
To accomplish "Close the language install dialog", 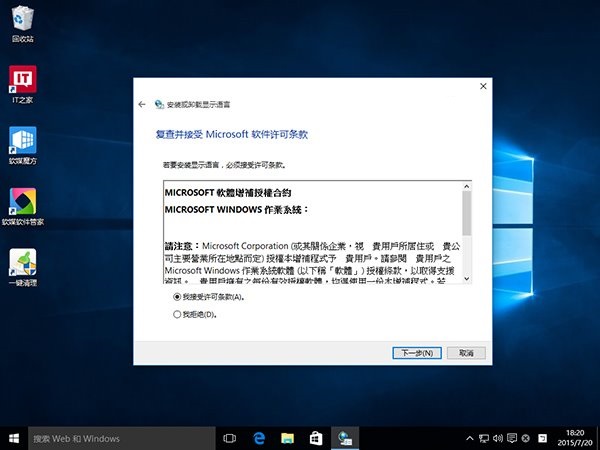I will [483, 86].
